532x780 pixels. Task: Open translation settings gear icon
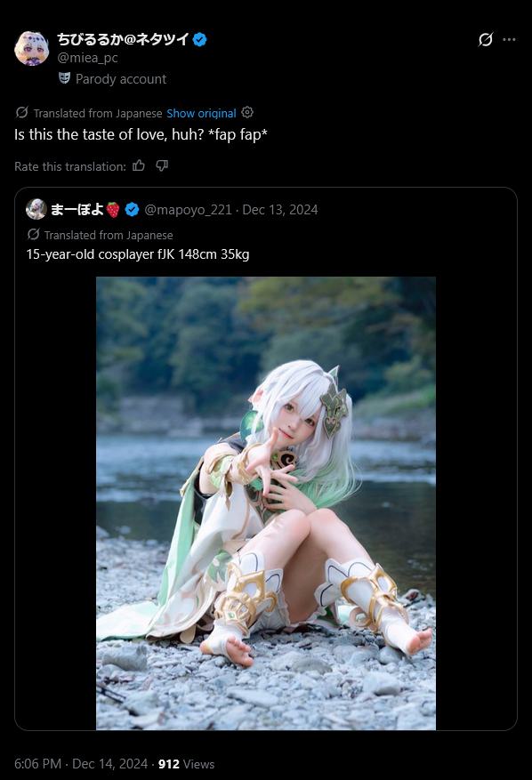click(247, 112)
